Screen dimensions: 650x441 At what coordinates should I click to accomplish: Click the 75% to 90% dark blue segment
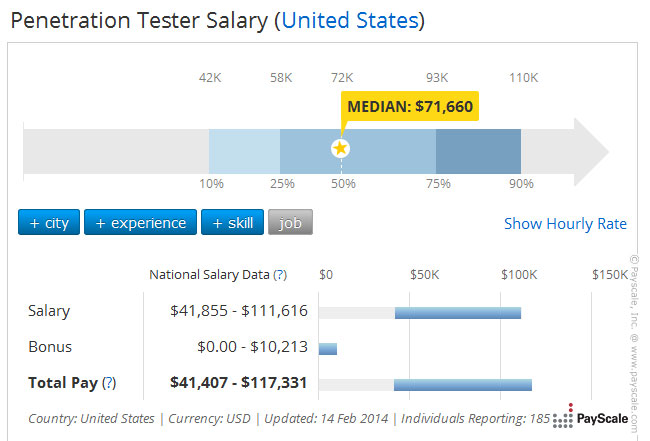[x=478, y=150]
